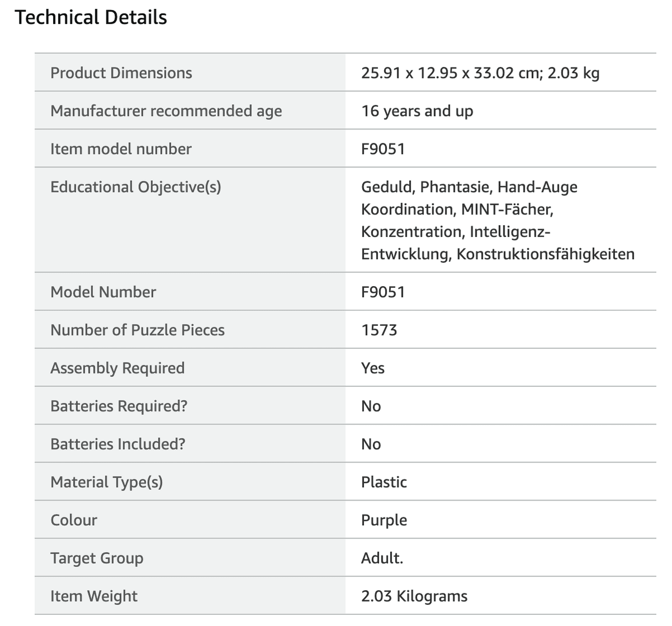Select the Educational Objective(s) label
The image size is (672, 626).
136,187
